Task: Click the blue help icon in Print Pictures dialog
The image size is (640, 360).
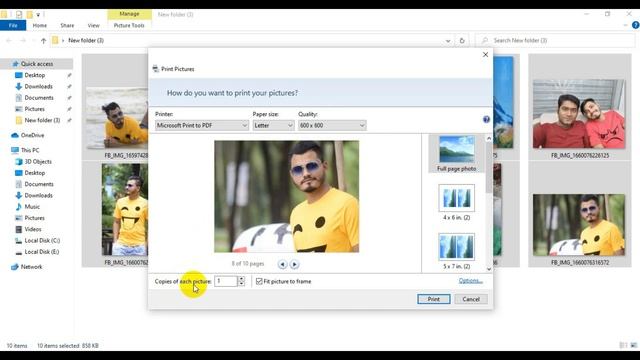Action: click(486, 119)
